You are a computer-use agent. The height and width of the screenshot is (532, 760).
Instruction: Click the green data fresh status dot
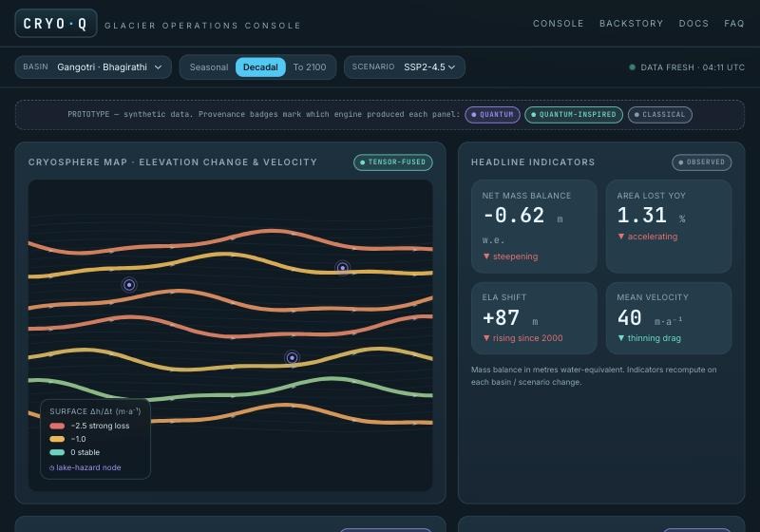(x=632, y=67)
